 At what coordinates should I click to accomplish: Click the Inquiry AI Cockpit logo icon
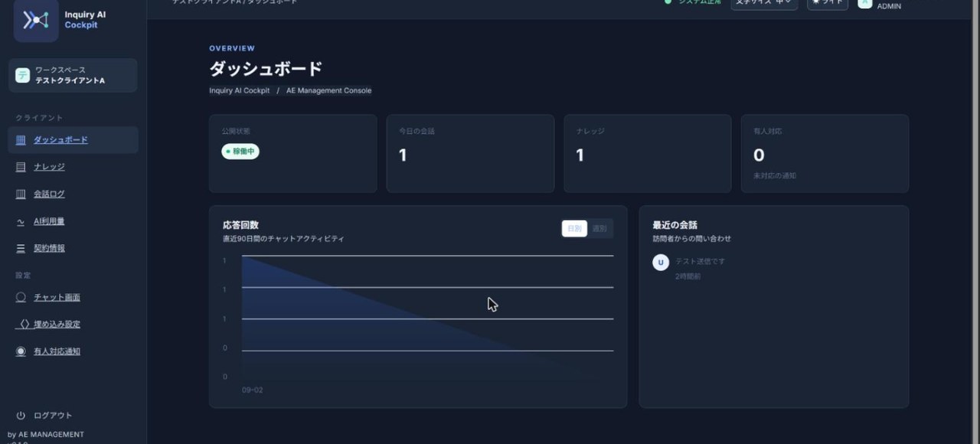pos(36,20)
